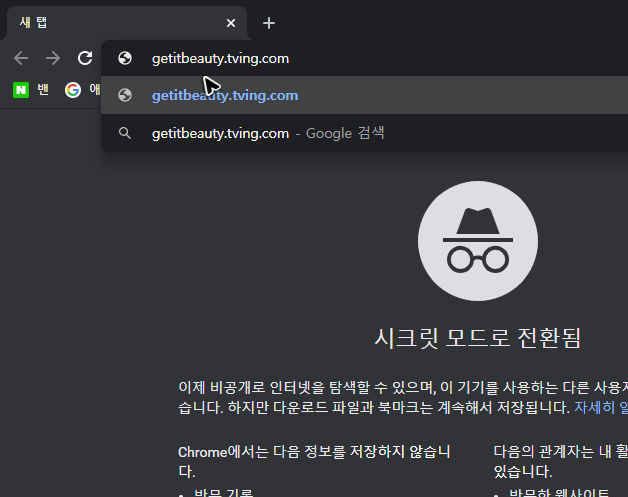This screenshot has width=628, height=497.
Task: Open the 자세히 알아보기 link
Action: 601,407
